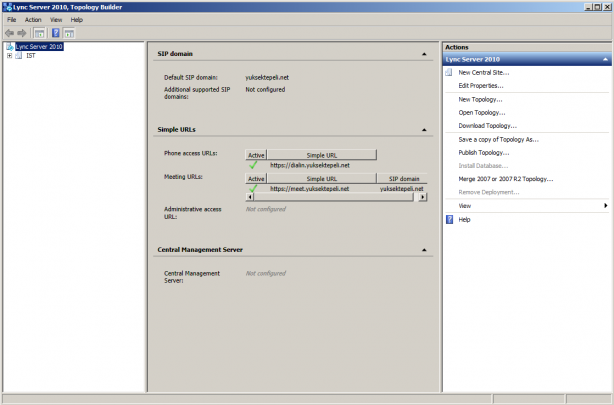Click the title bar application icon
The height and width of the screenshot is (405, 614).
7,7
